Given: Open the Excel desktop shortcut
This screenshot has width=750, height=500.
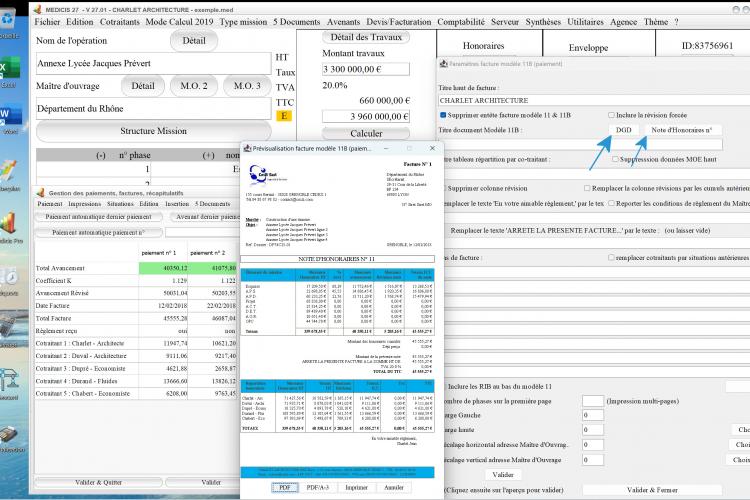Looking at the screenshot, I should (x=9, y=71).
